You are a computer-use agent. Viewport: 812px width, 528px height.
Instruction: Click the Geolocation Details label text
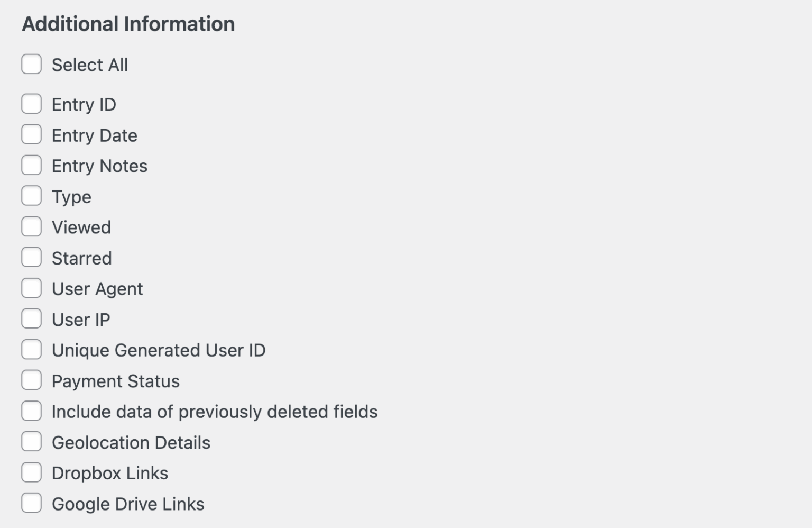131,443
